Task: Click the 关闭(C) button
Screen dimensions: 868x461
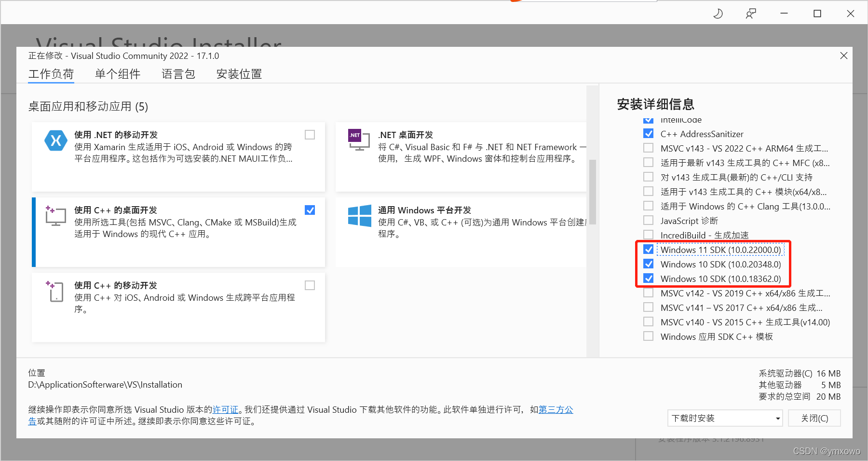Action: click(814, 418)
